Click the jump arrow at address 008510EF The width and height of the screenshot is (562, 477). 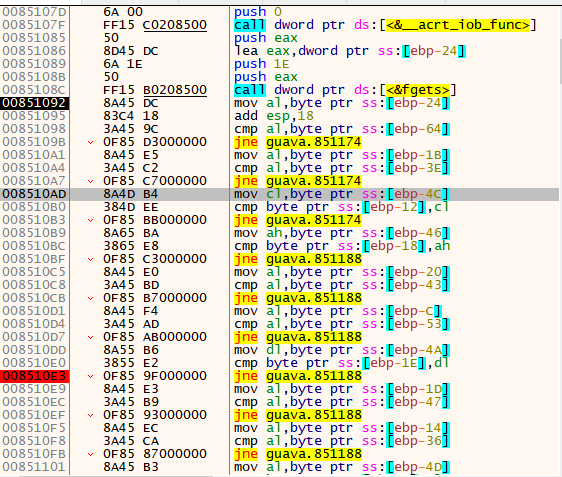coord(91,416)
